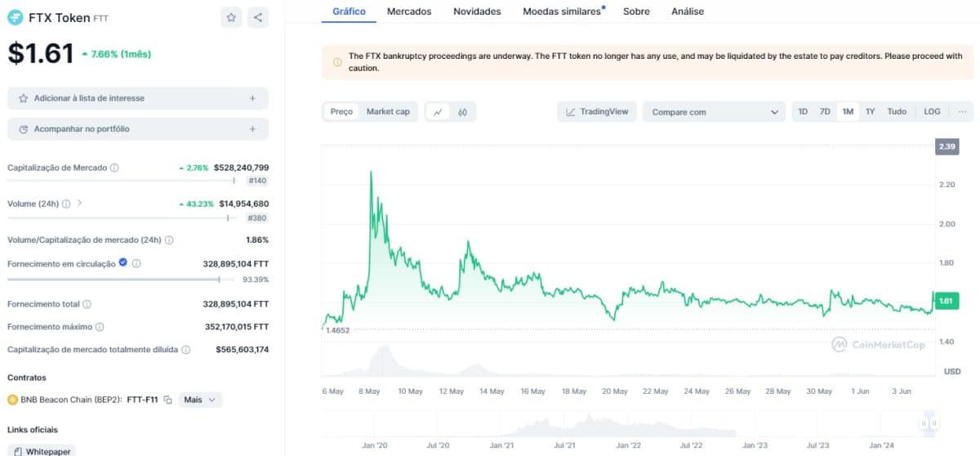Open the TradingView chart button
This screenshot has height=456, width=980.
click(x=597, y=112)
